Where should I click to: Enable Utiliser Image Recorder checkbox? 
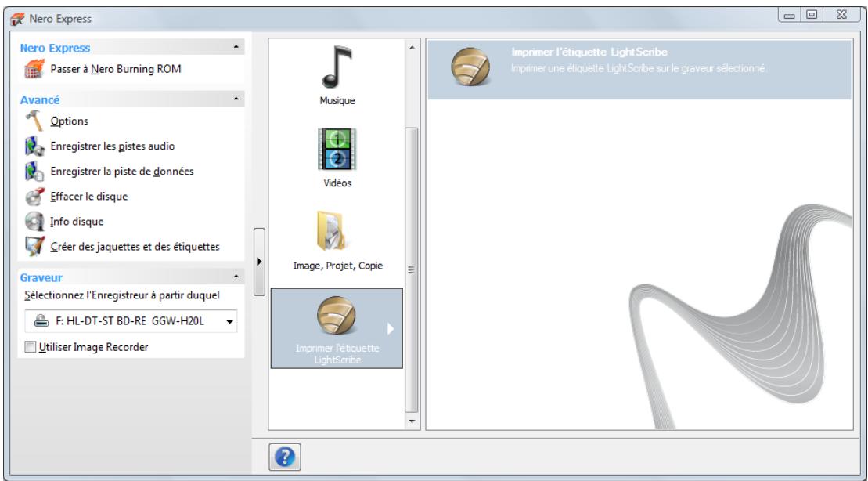30,348
